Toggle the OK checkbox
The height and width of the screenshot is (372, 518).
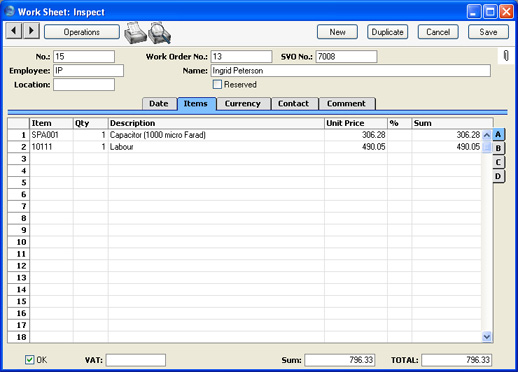pos(29,360)
